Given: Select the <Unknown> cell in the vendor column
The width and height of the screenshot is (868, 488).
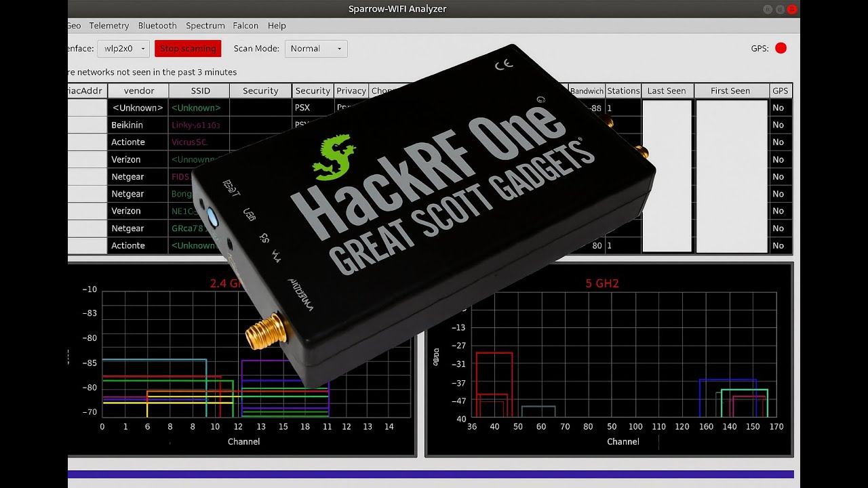Looking at the screenshot, I should click(x=138, y=108).
